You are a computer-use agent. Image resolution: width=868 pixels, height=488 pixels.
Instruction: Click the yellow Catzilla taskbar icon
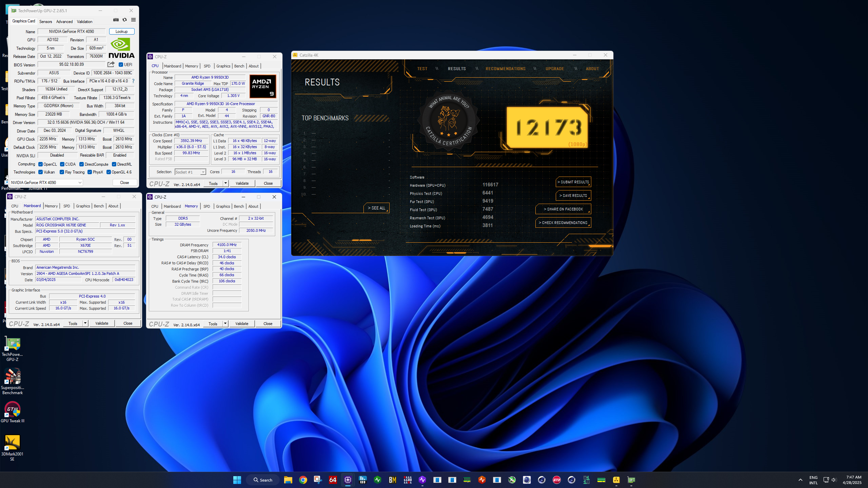click(616, 480)
